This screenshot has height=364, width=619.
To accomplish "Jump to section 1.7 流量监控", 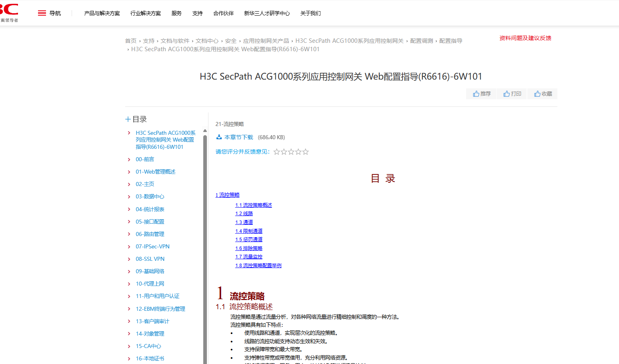I will 249,257.
